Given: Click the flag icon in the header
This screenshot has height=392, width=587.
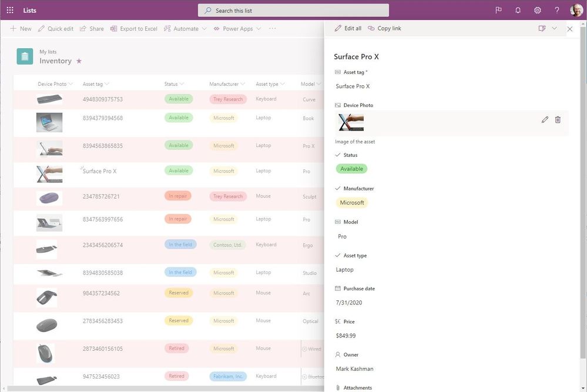Looking at the screenshot, I should tap(498, 10).
